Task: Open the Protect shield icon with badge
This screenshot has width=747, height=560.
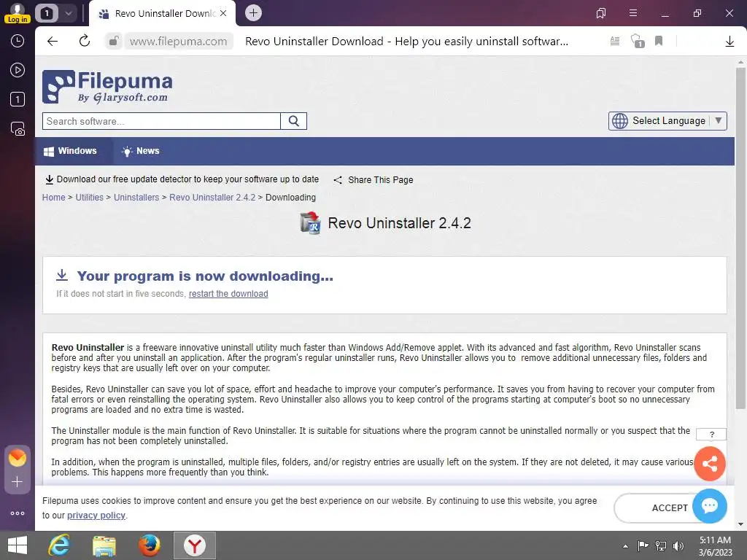Action: click(638, 41)
